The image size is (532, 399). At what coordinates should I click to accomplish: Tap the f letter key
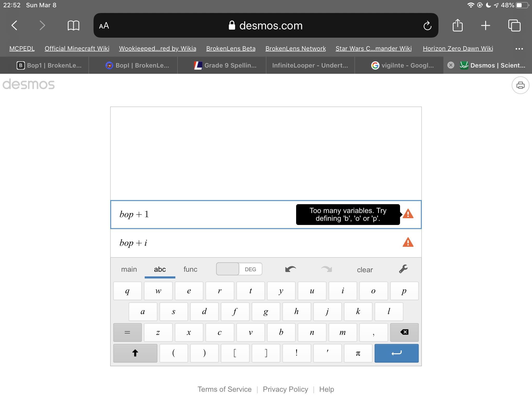tap(235, 311)
